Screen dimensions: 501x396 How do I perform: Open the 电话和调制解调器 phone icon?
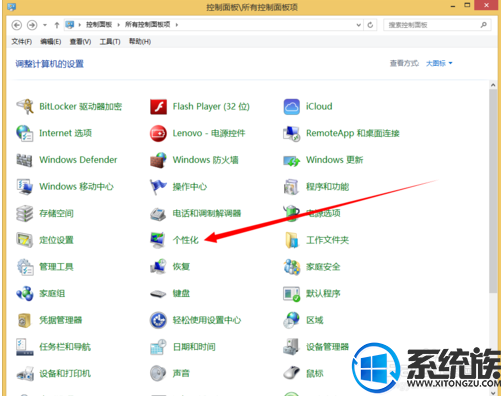coord(158,214)
